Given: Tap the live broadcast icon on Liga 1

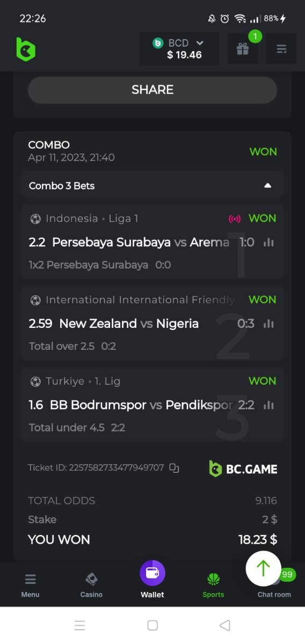Looking at the screenshot, I should click(x=235, y=219).
